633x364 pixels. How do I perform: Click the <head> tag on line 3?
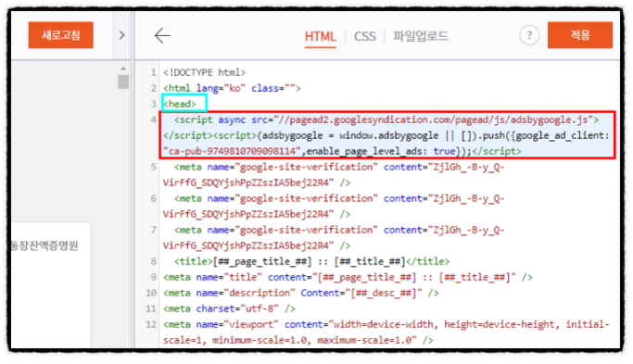coord(180,104)
